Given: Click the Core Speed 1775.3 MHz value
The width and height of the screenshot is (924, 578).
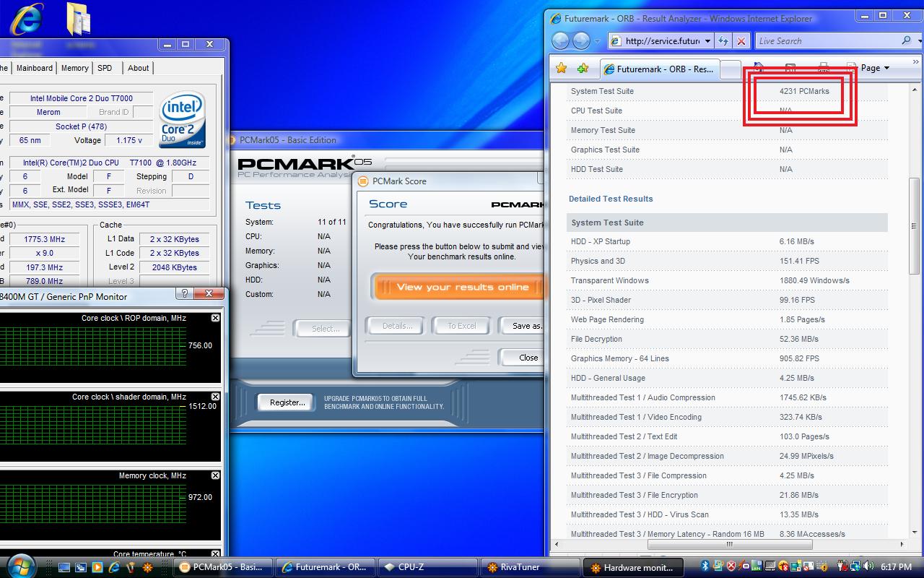Looking at the screenshot, I should point(44,239).
